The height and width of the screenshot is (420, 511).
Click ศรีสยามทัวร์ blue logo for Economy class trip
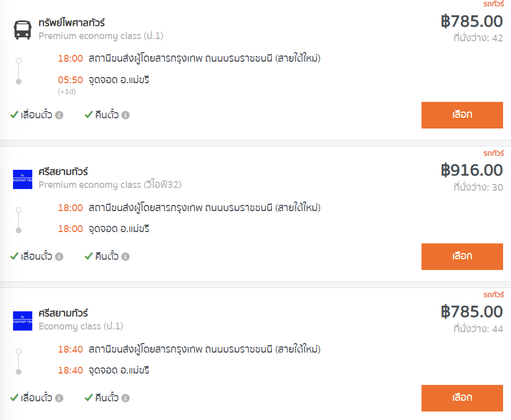coord(23,321)
